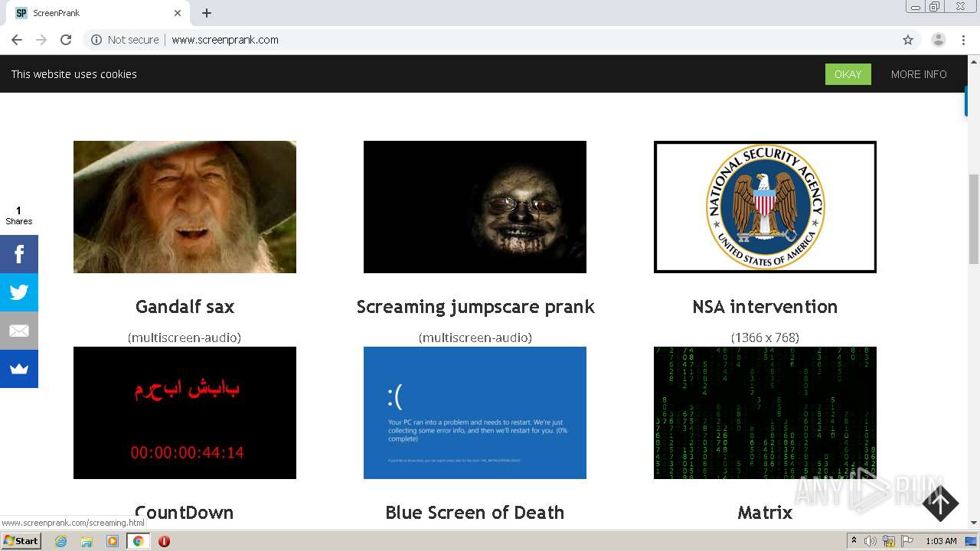The image size is (980, 551).
Task: Click the Not secure info icon
Action: 96,40
